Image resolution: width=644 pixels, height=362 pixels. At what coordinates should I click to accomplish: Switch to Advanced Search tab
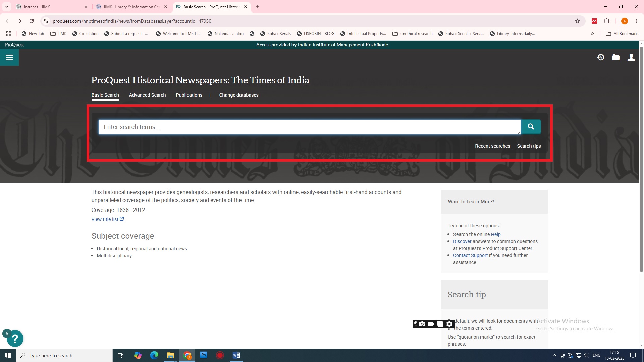147,95
